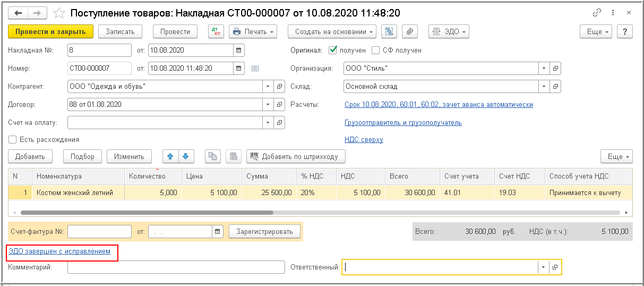
Task: Select the Сумма cell 25 500,00
Action: click(269, 192)
